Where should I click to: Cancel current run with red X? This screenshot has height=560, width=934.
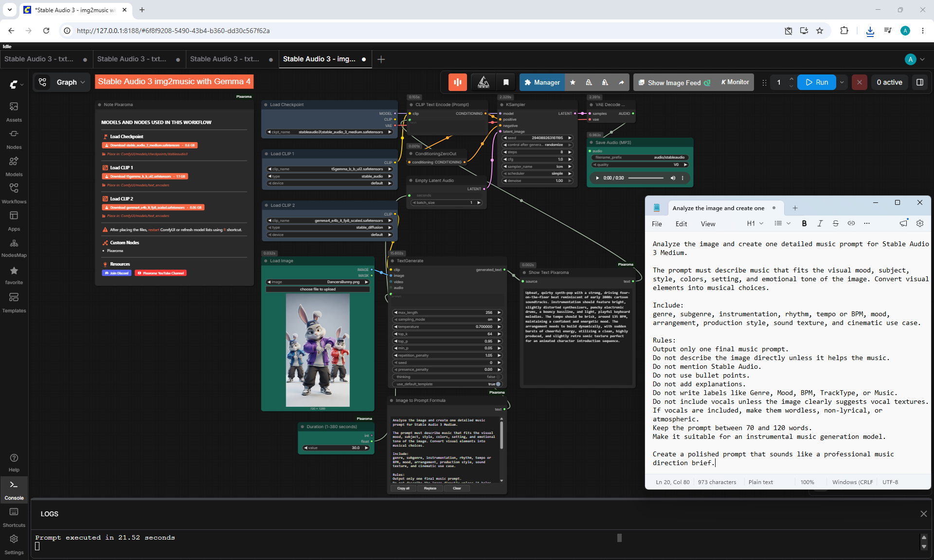coord(859,82)
